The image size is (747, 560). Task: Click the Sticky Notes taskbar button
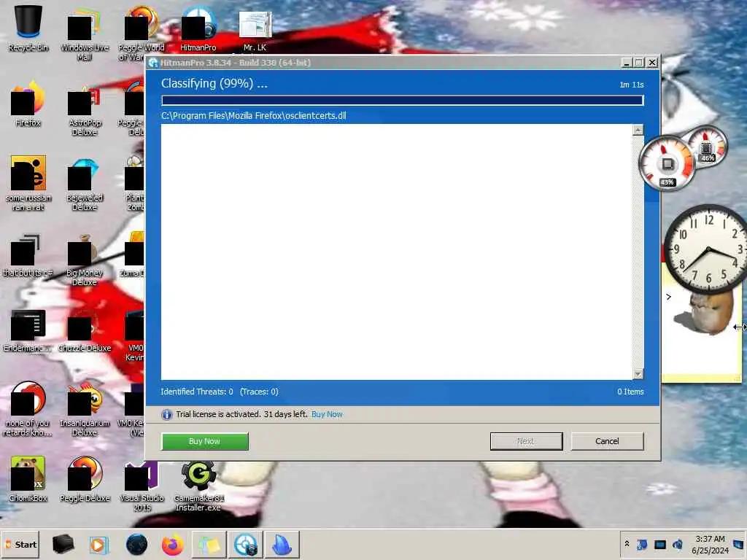point(209,545)
